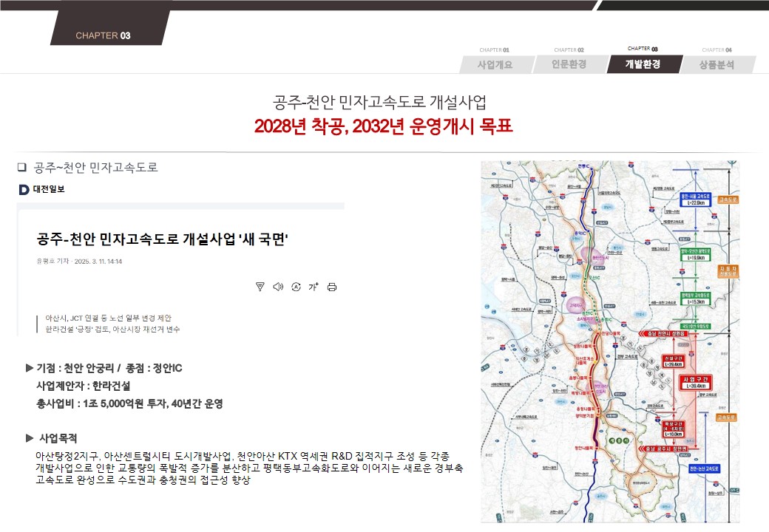
Task: Click the red '사업구간 L=39.4km' map label
Action: click(x=696, y=383)
